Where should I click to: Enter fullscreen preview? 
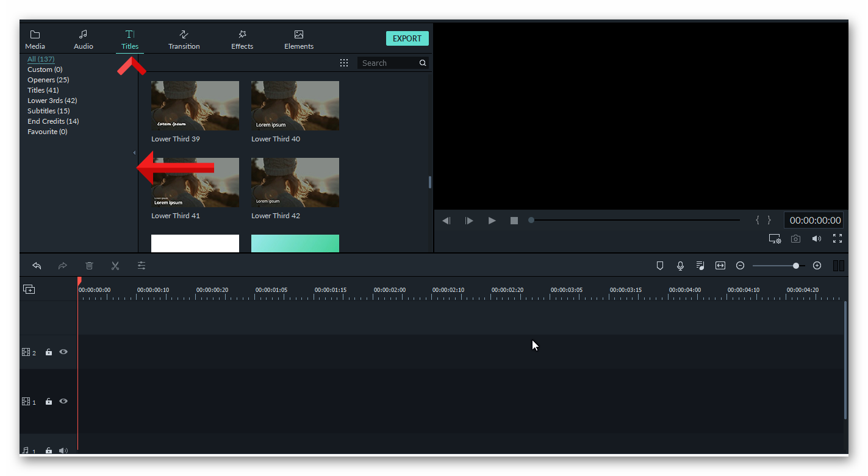click(838, 238)
